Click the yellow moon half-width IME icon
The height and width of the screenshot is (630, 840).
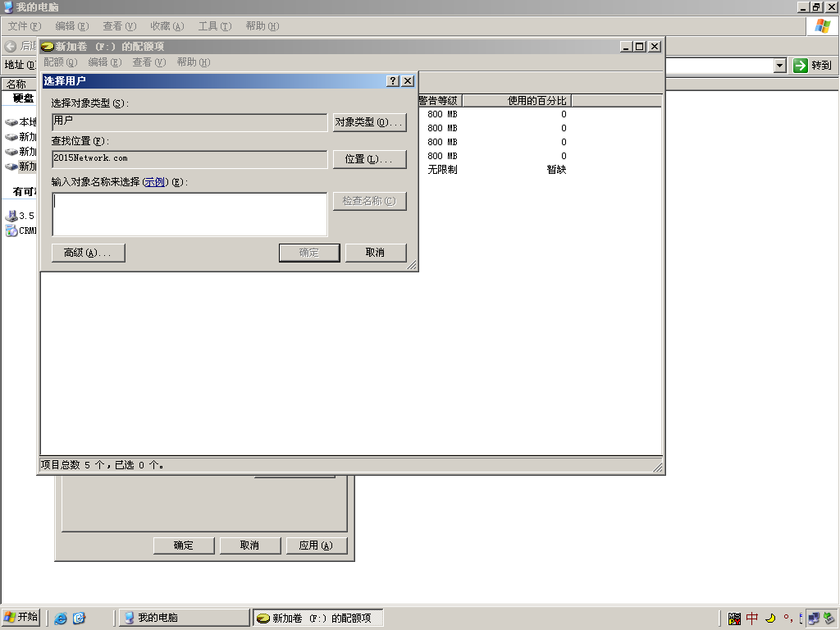770,619
